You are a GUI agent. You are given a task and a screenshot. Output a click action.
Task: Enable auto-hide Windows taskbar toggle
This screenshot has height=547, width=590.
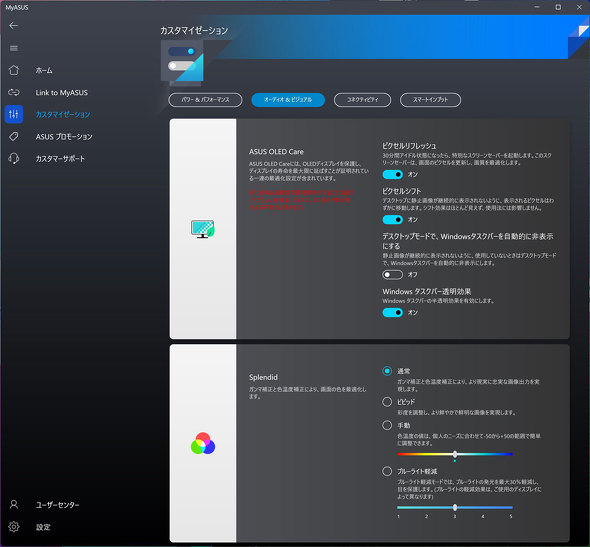tap(392, 275)
